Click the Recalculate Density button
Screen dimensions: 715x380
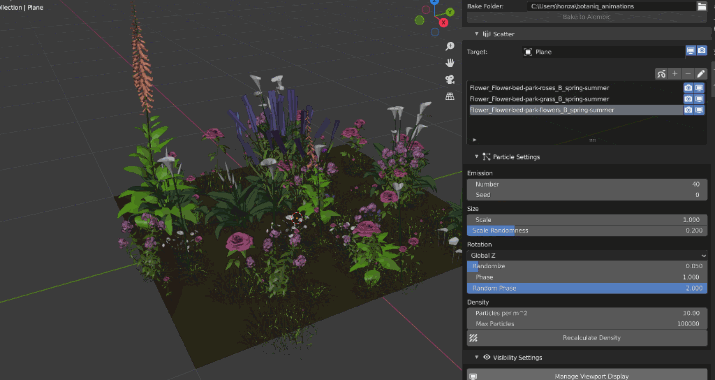pyautogui.click(x=587, y=338)
